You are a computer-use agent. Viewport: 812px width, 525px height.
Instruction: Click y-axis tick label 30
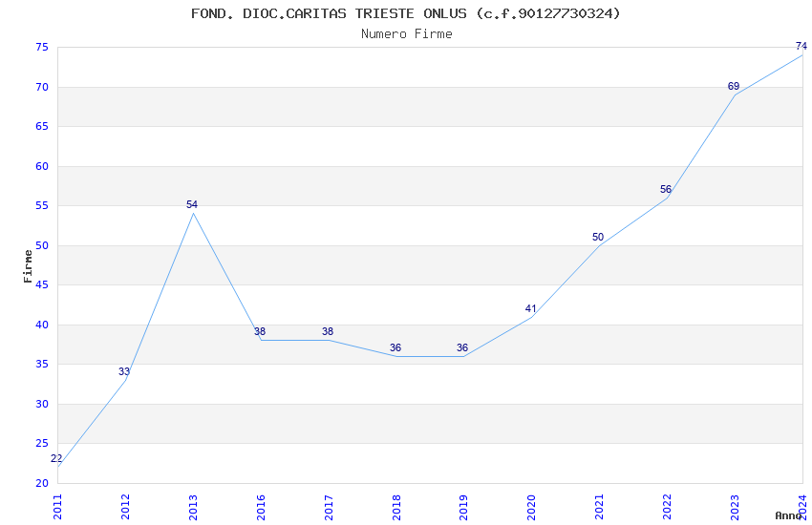tap(42, 404)
